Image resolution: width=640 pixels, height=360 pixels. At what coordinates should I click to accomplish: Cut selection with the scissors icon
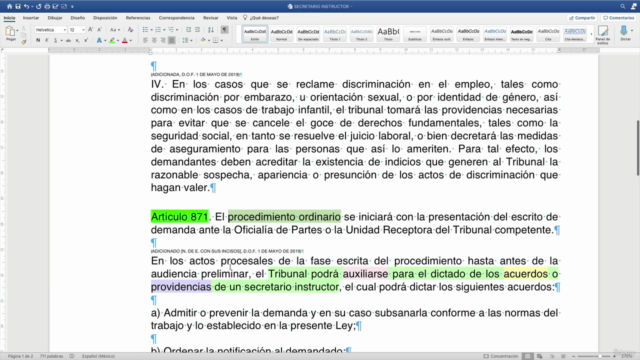click(x=24, y=29)
